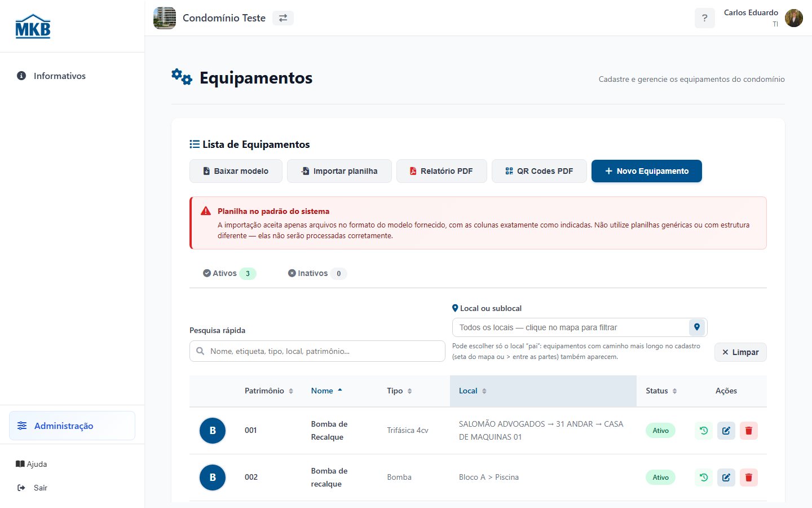Click the Importar planilha button

[339, 171]
